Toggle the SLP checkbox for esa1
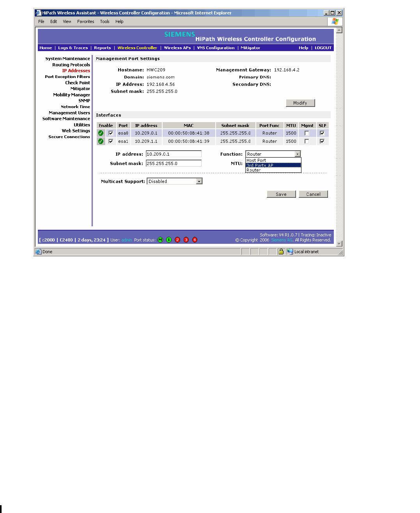This screenshot has width=420, height=513. tap(322, 141)
